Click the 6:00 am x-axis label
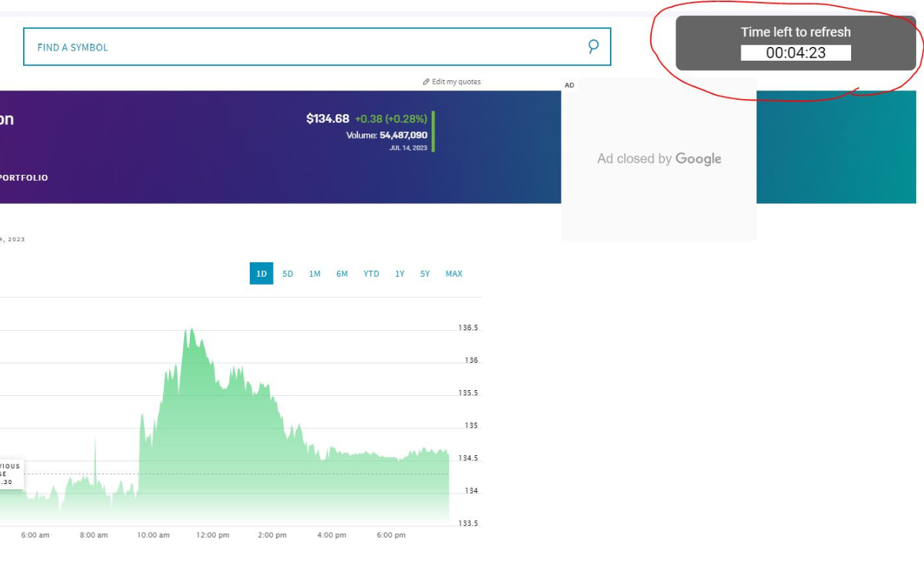The width and height of the screenshot is (924, 578). [35, 535]
